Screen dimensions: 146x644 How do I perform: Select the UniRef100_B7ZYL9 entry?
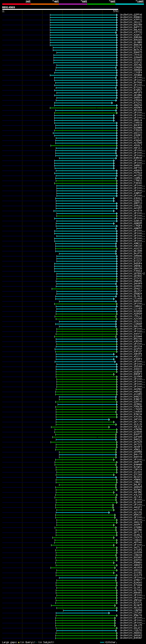click(x=131, y=48)
